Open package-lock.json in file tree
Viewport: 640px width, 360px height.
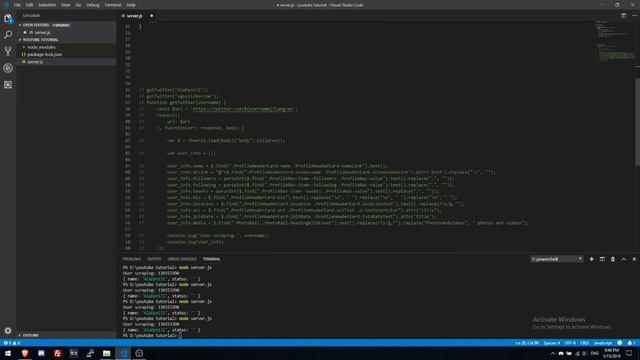[x=44, y=54]
